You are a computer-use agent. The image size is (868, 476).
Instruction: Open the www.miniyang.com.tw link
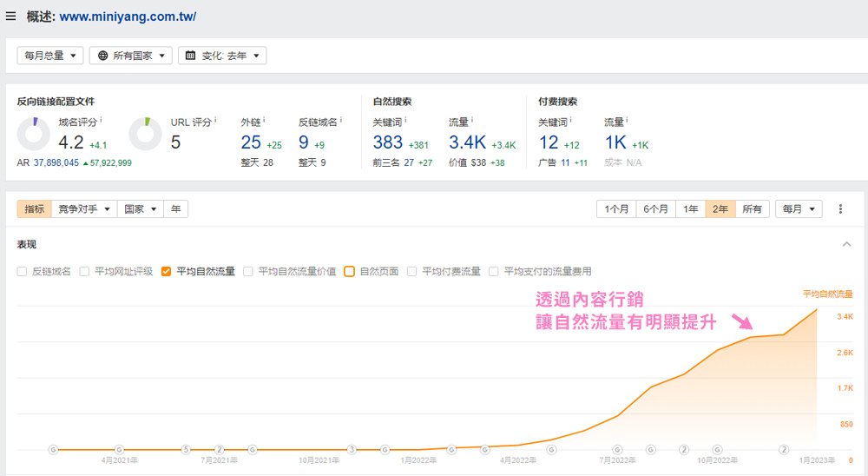[x=128, y=16]
